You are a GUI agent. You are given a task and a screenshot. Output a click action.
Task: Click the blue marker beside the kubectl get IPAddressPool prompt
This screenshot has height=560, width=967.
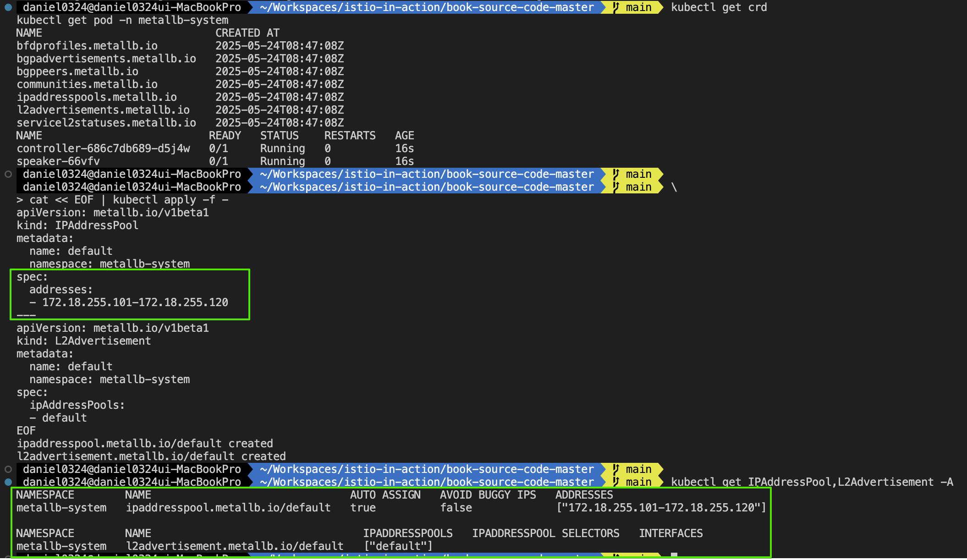(x=8, y=482)
